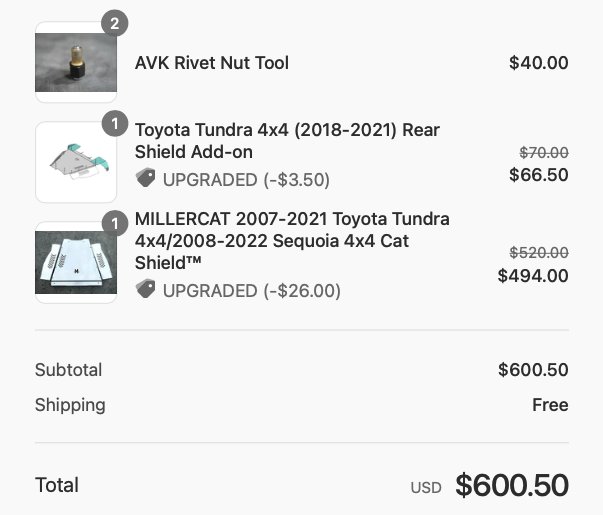Click the crossed-out $70.00 original price

click(x=544, y=153)
